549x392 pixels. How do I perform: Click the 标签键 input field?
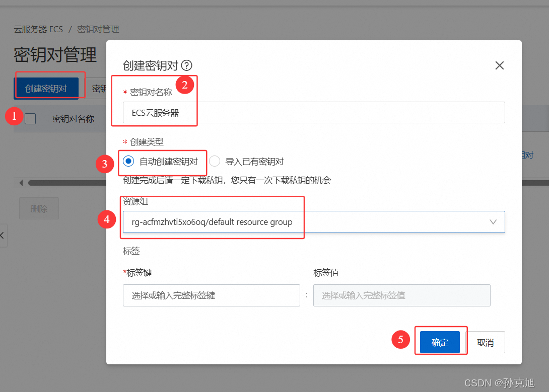click(212, 295)
